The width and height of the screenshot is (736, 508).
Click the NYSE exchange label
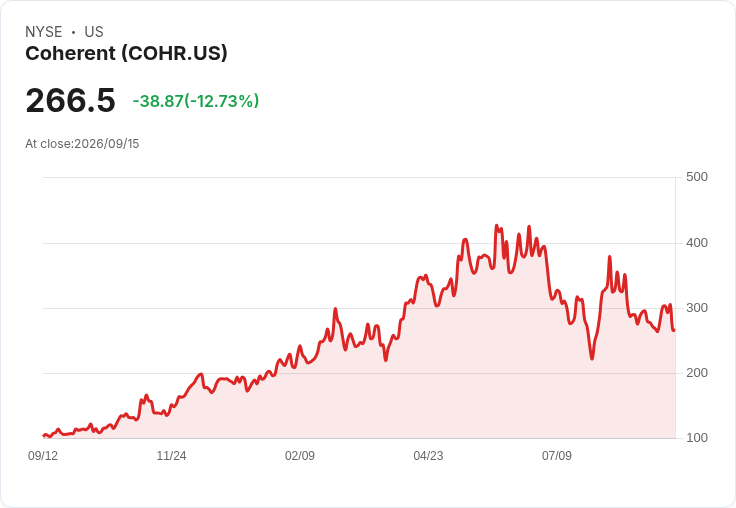click(x=44, y=32)
